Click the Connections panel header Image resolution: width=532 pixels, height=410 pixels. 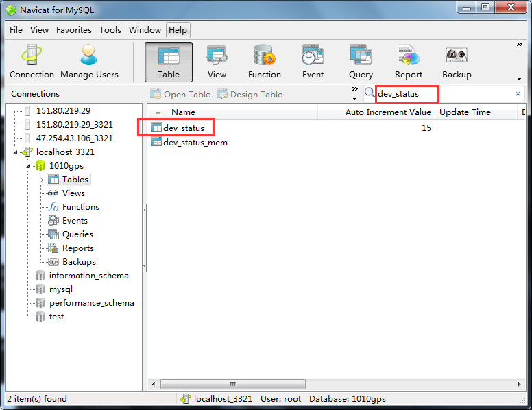(x=35, y=94)
